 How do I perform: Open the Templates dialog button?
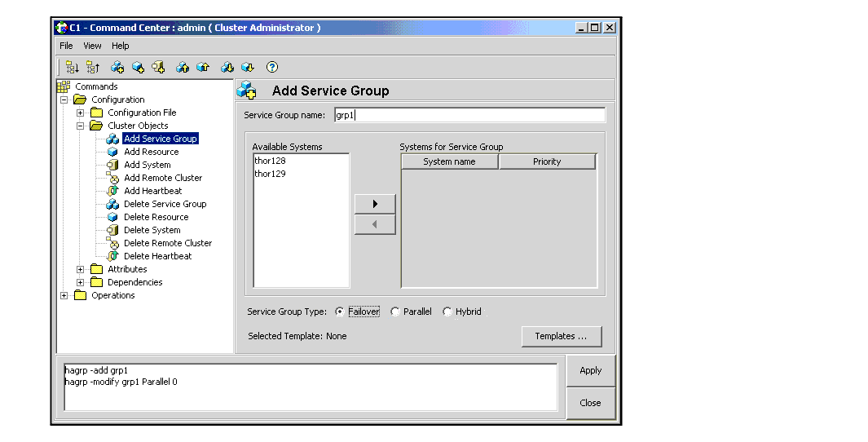pos(561,336)
